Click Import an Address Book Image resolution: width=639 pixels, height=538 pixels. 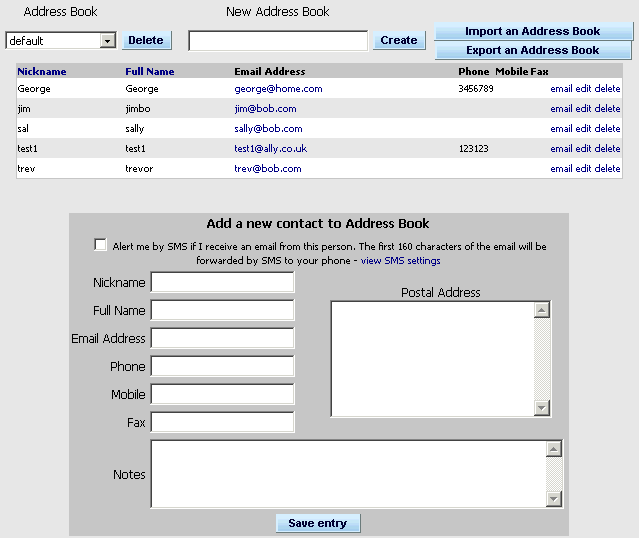pos(533,31)
